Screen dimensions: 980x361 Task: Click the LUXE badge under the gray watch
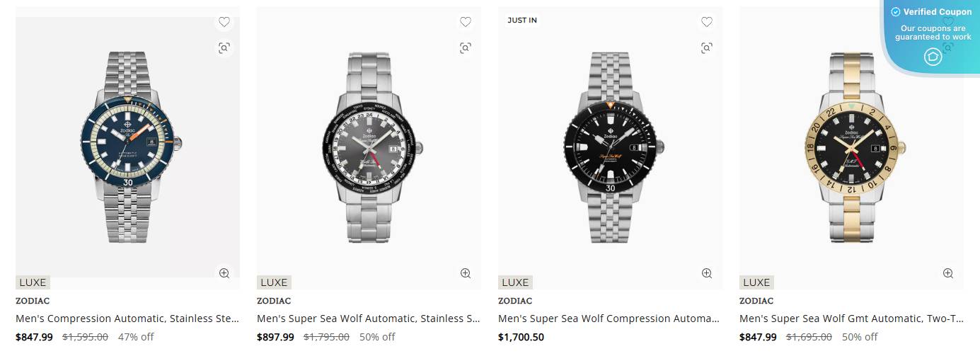(x=274, y=282)
